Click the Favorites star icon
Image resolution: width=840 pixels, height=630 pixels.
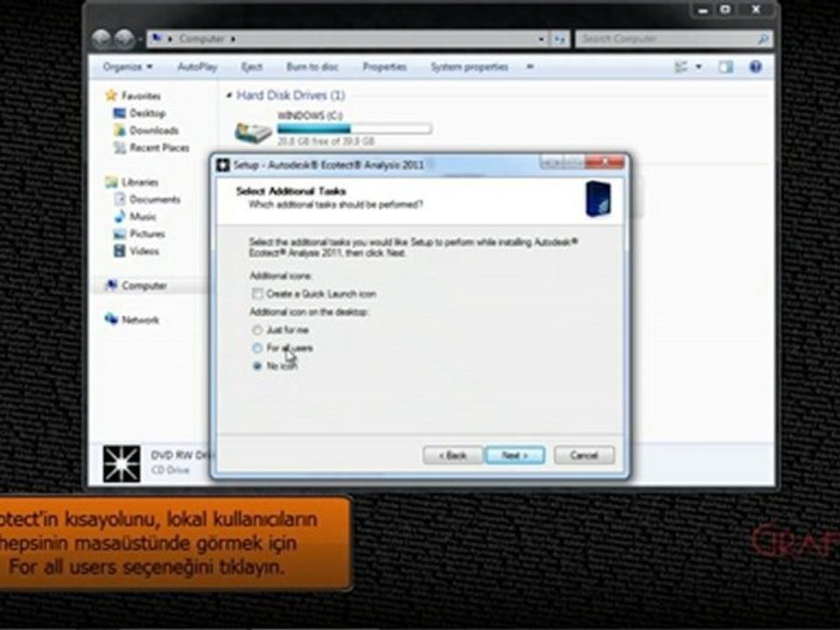[x=111, y=95]
